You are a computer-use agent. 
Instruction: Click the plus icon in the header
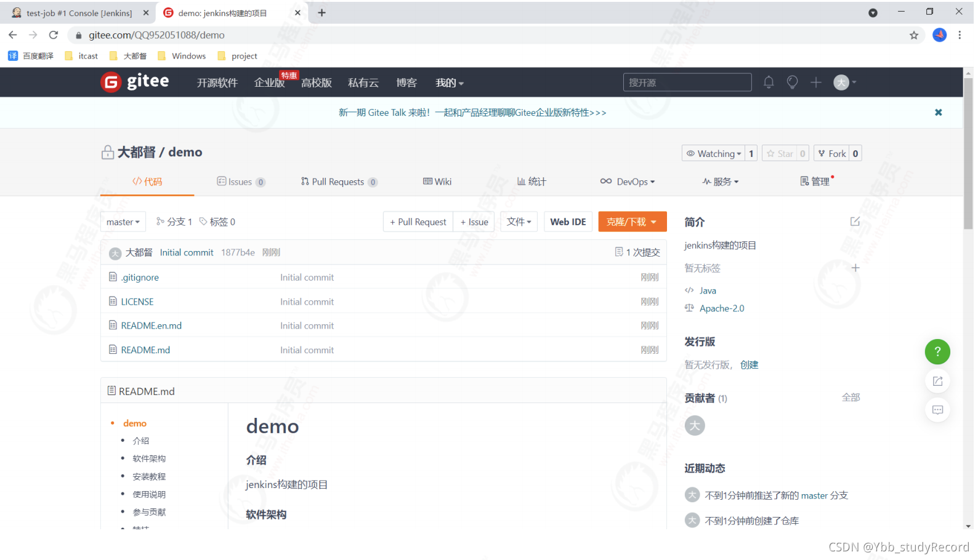(816, 82)
